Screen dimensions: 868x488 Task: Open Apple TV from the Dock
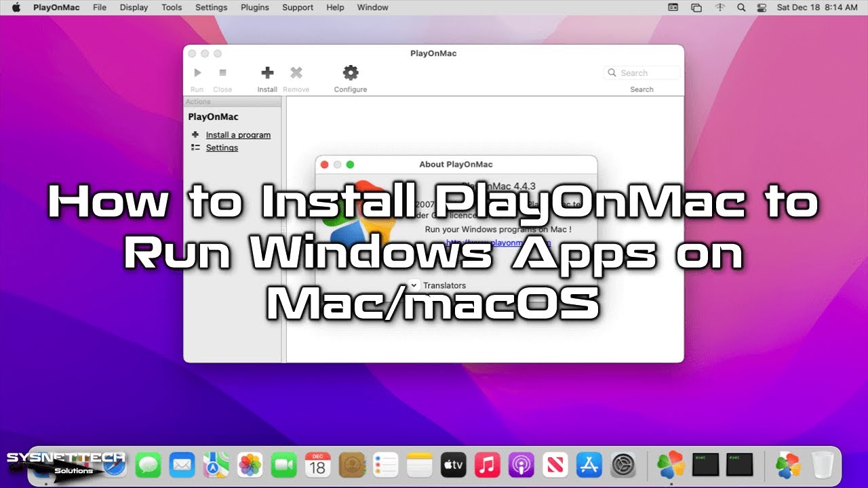click(453, 466)
